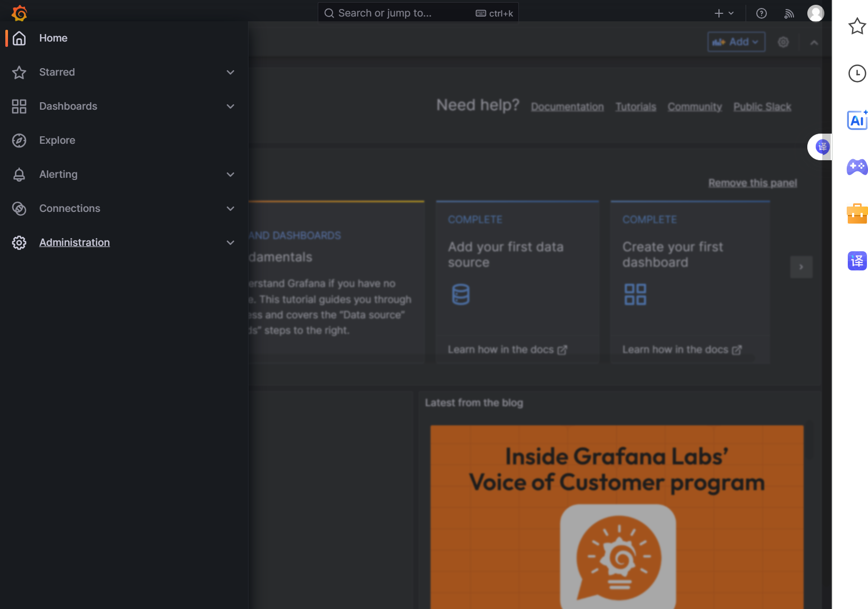Image resolution: width=868 pixels, height=609 pixels.
Task: Click the Dashboards grid icon in sidebar
Action: click(19, 106)
